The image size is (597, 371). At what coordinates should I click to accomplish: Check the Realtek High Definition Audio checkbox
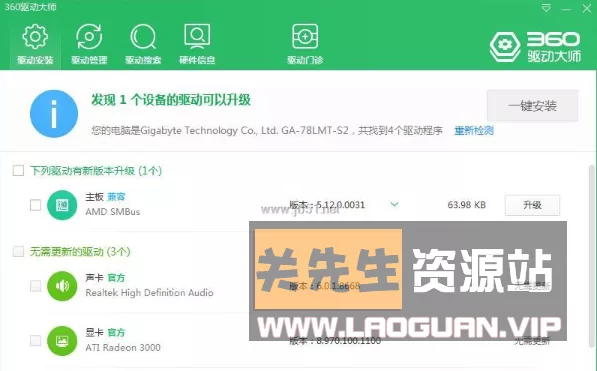[35, 286]
